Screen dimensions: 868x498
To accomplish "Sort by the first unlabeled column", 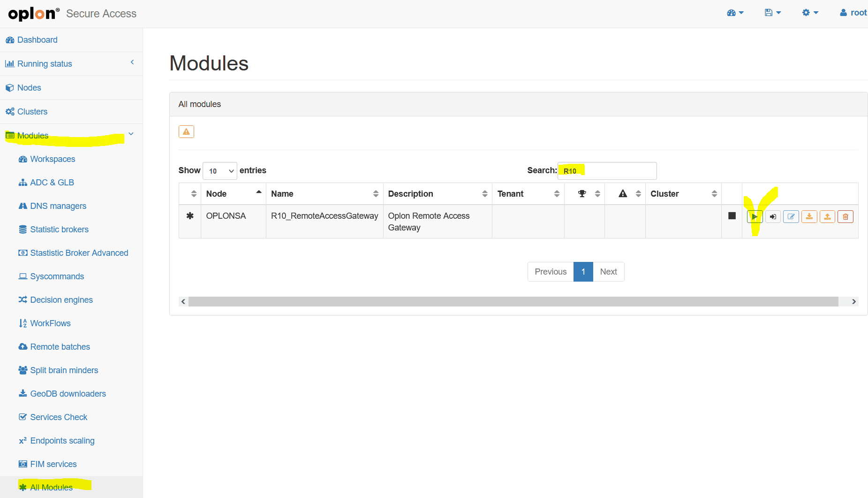I will [x=190, y=194].
